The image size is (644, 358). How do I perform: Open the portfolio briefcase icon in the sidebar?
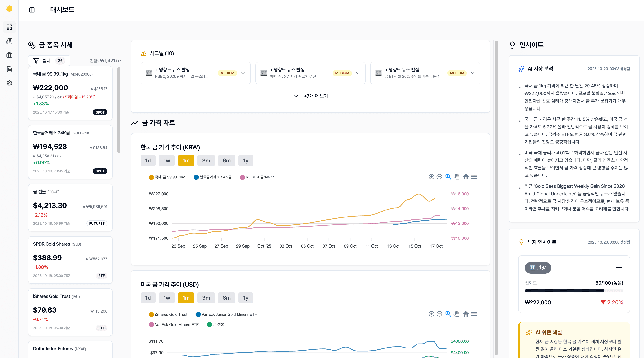(9, 55)
